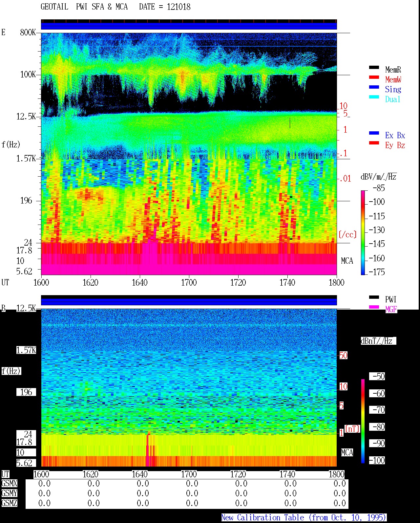The height and width of the screenshot is (523, 420).
Task: Click the PWI legend label
Action: point(391,299)
